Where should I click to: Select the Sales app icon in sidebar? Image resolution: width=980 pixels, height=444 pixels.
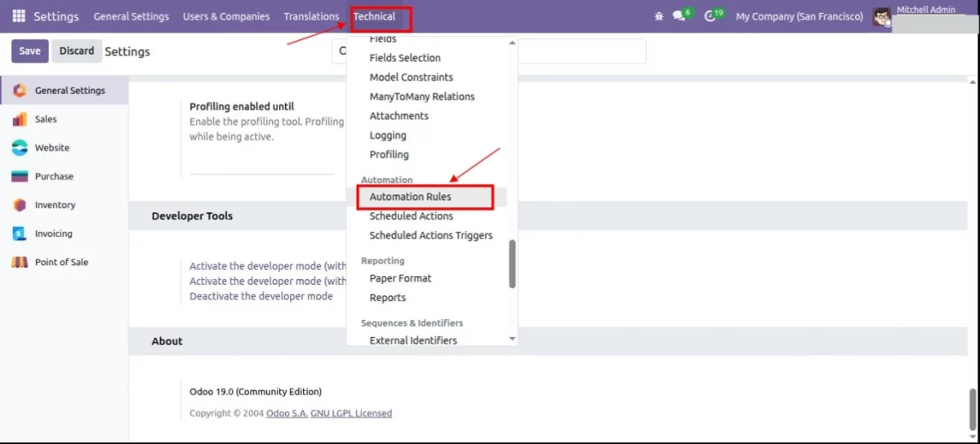pyautogui.click(x=20, y=119)
